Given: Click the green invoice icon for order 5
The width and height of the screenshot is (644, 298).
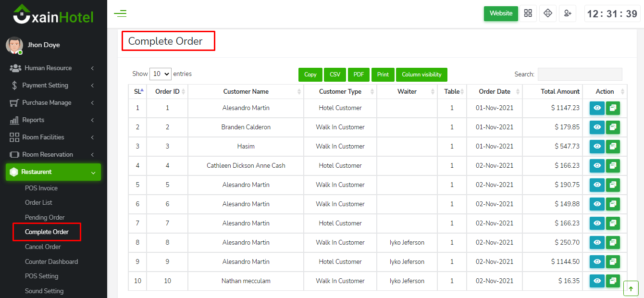Looking at the screenshot, I should point(613,185).
